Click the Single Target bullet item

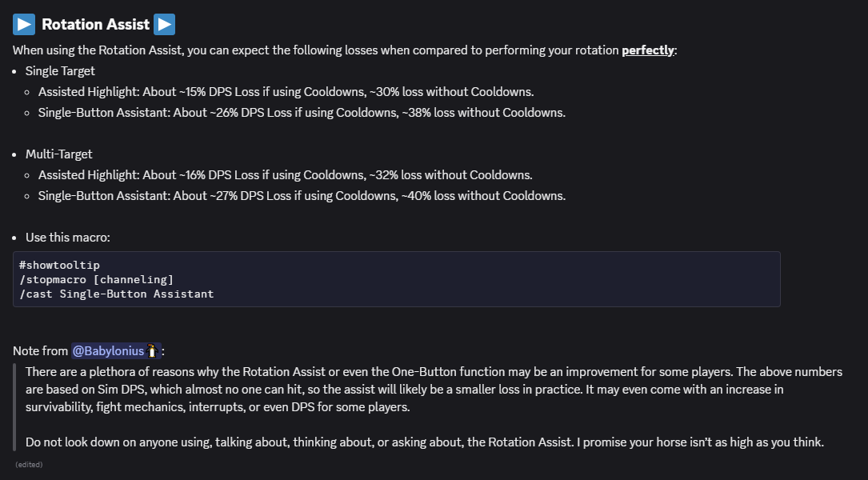[x=60, y=71]
